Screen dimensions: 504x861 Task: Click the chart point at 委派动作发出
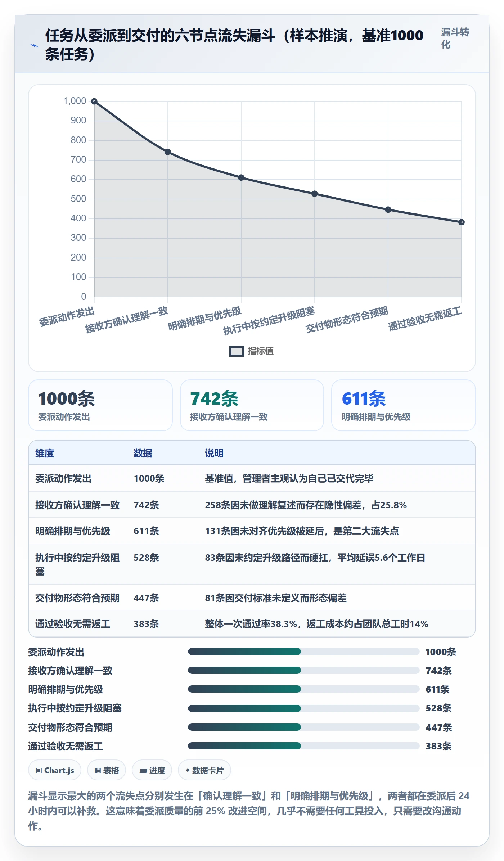coord(94,102)
